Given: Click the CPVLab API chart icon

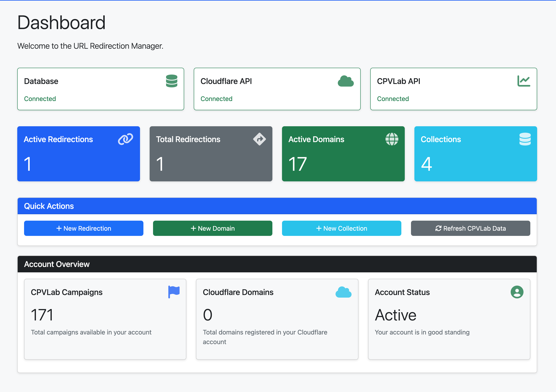Looking at the screenshot, I should click(524, 81).
